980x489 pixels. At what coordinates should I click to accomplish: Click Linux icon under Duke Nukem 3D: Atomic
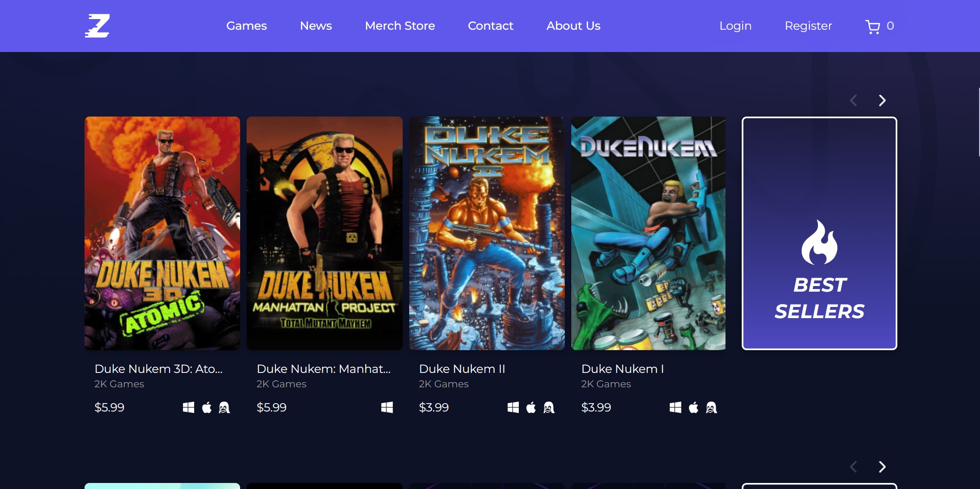click(x=224, y=407)
